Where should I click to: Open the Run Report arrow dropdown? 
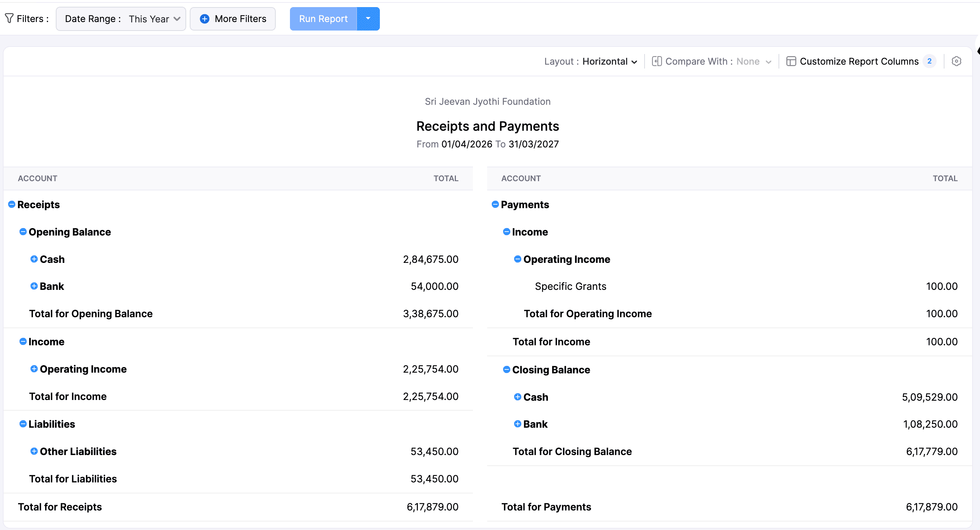coord(368,18)
